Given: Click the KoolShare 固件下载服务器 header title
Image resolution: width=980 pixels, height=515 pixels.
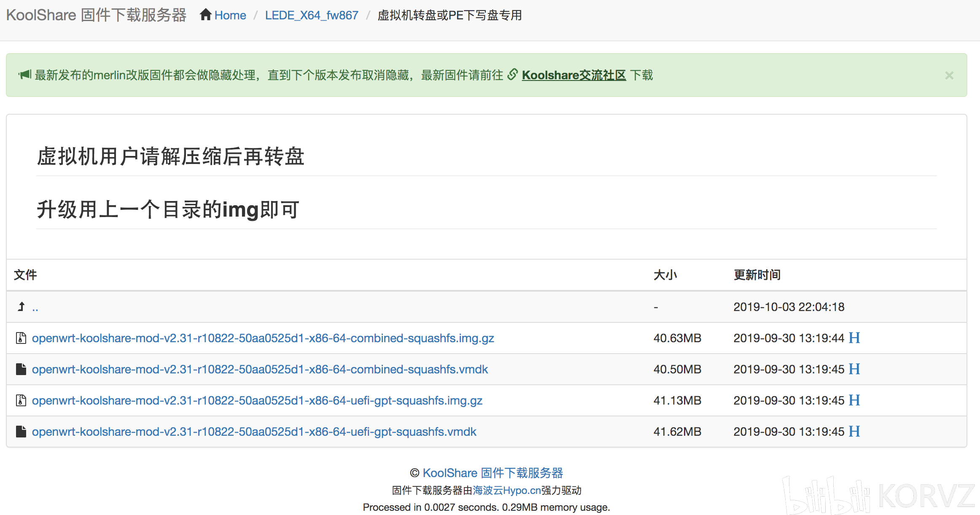Looking at the screenshot, I should (96, 15).
